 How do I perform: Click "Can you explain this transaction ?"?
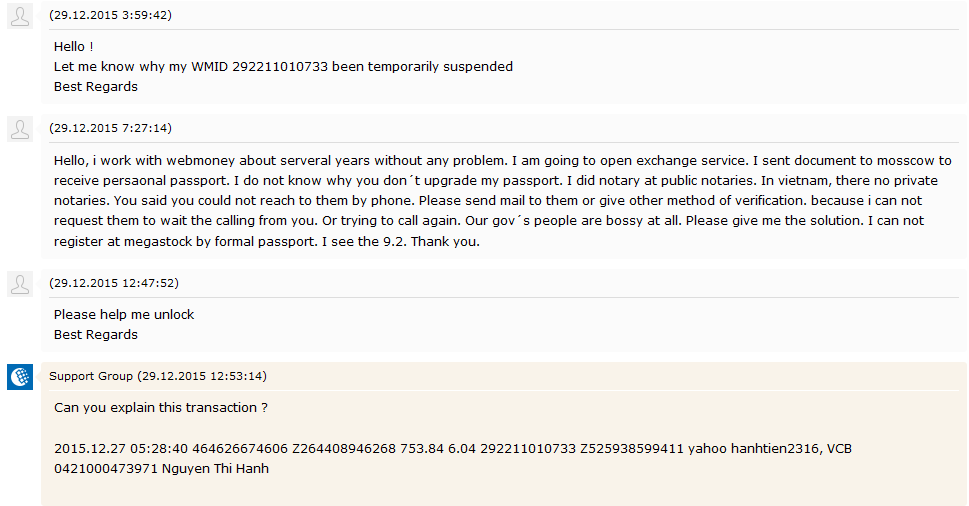(161, 407)
